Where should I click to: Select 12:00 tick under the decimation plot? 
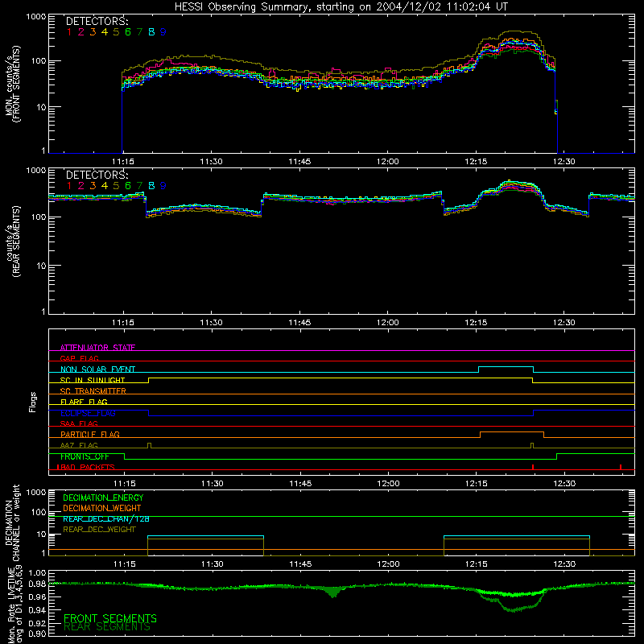(388, 564)
